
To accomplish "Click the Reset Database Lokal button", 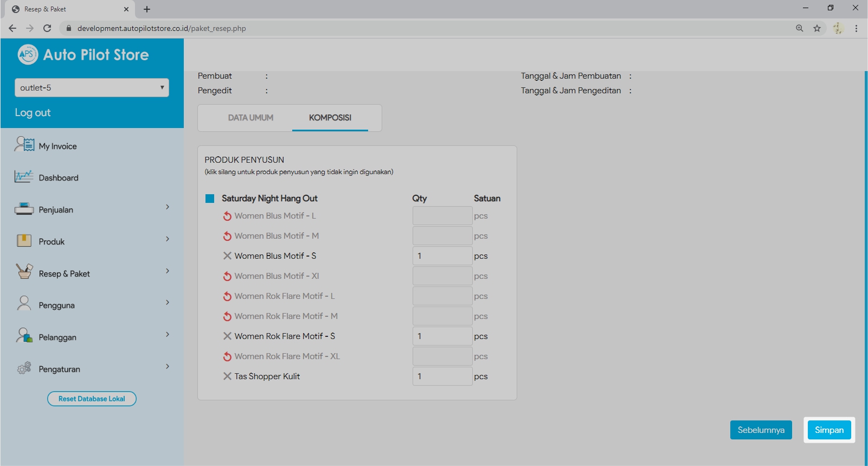I will [x=92, y=399].
